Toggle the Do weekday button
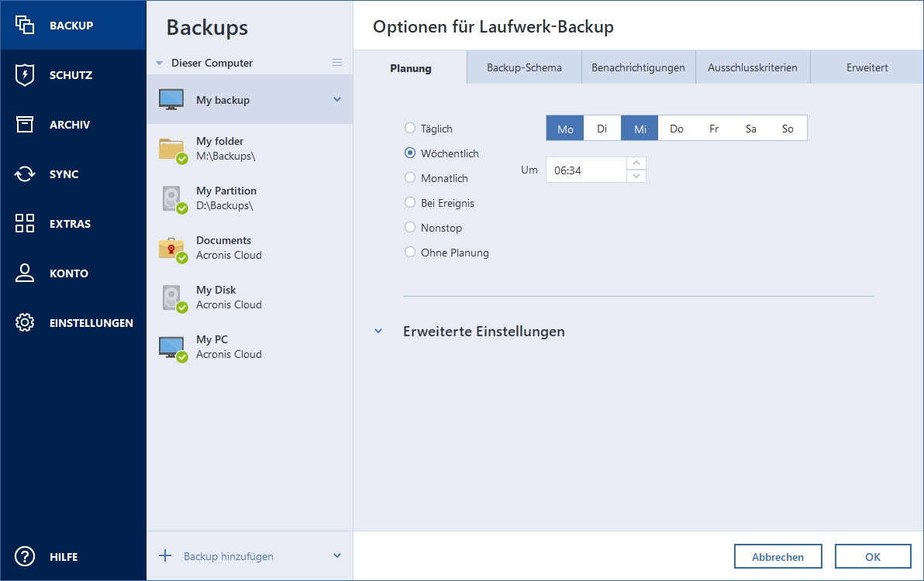 [x=676, y=128]
